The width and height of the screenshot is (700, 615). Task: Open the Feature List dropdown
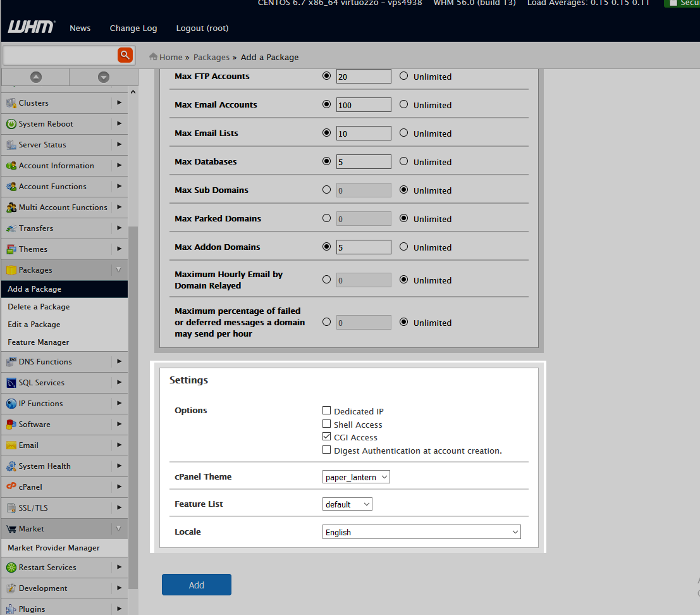[x=347, y=504]
